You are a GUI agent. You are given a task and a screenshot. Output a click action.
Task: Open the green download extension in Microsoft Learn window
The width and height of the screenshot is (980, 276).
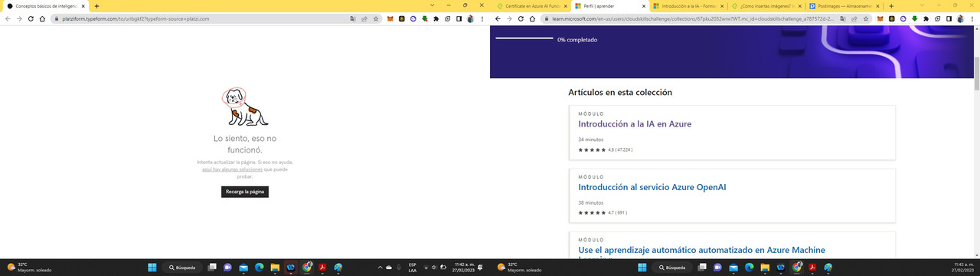tap(914, 18)
